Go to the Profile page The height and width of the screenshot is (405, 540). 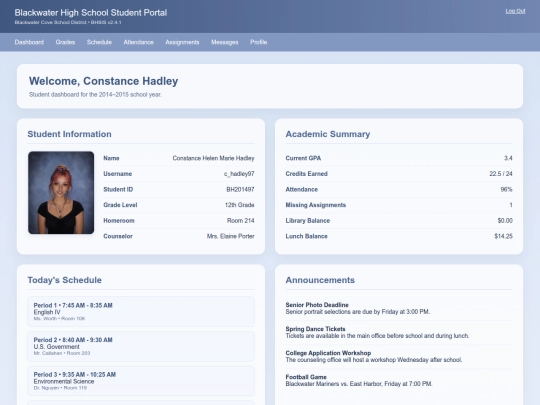coord(259,42)
